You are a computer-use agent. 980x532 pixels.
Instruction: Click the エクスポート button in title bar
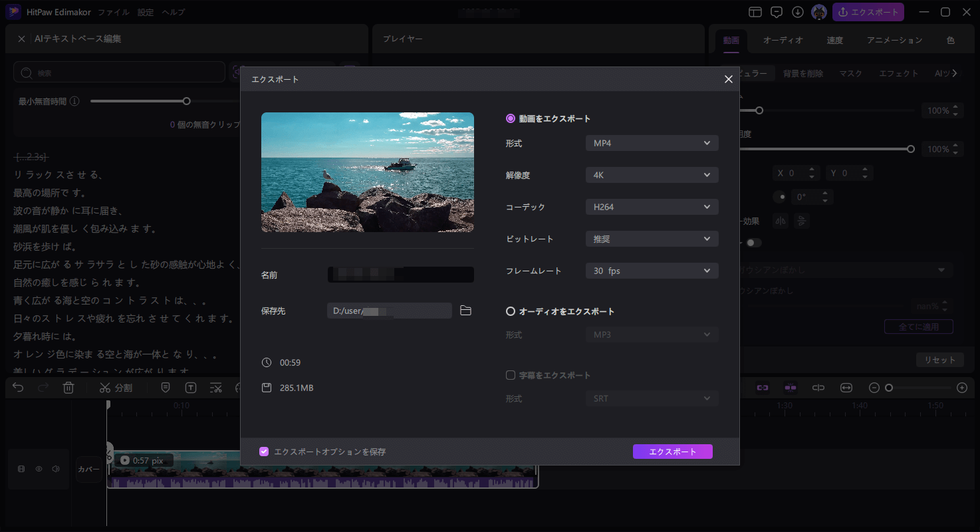(x=868, y=12)
